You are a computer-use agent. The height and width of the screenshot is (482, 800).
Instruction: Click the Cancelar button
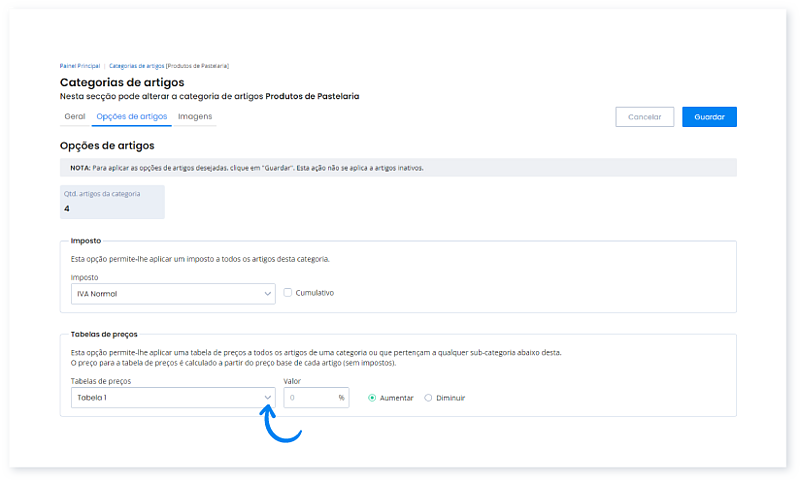(644, 117)
